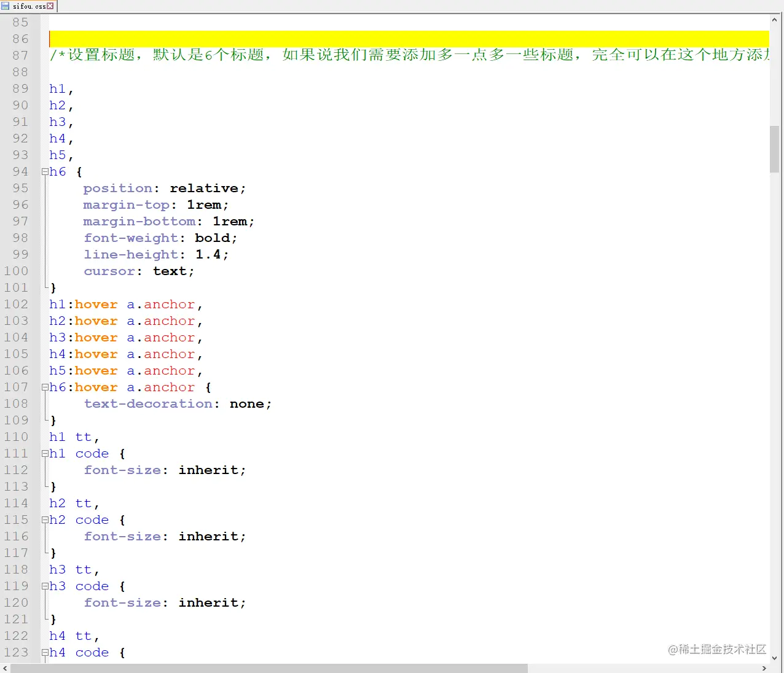Click 'anchor' in h4:hover a.anchor line
The image size is (784, 673).
170,354
